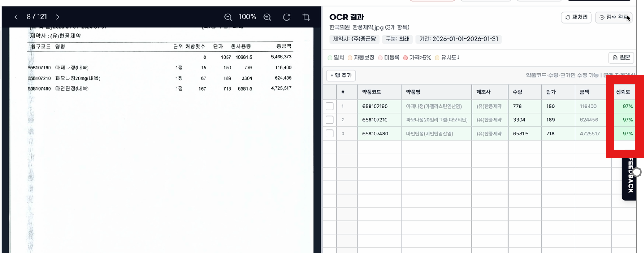Open the 원본 original document
This screenshot has height=253, width=644.
pyautogui.click(x=621, y=58)
